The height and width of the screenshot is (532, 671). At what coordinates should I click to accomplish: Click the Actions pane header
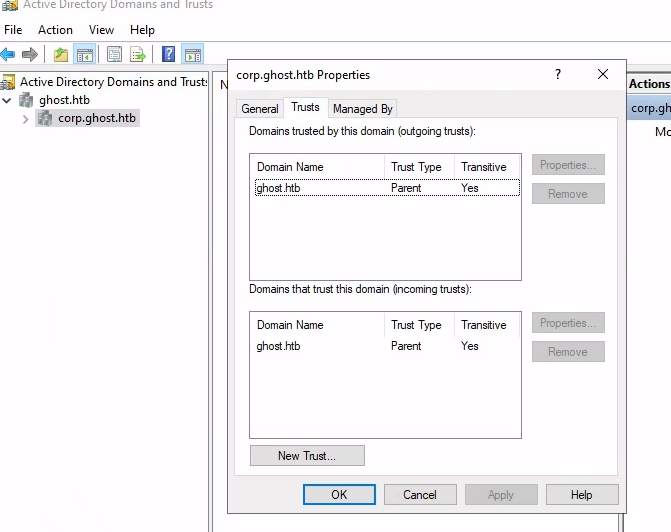click(x=649, y=84)
